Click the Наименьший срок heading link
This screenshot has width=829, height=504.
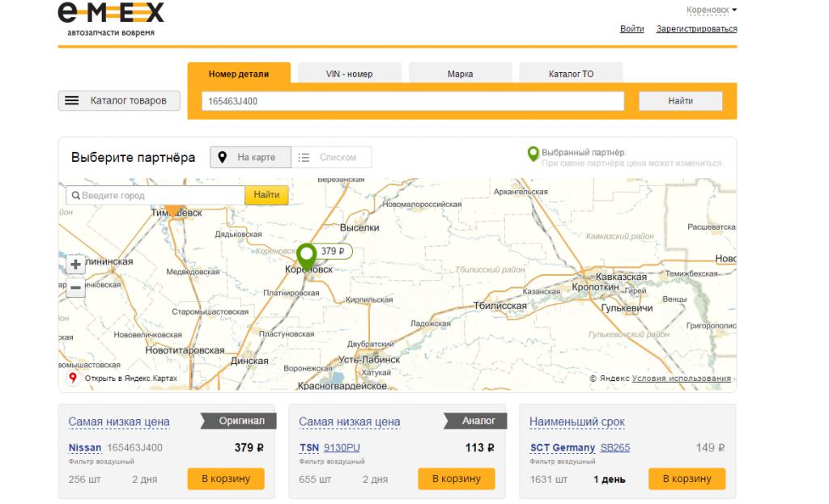click(576, 421)
